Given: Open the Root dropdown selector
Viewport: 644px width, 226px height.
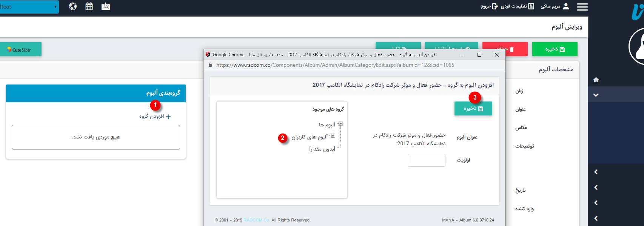Looking at the screenshot, I should click(x=29, y=7).
